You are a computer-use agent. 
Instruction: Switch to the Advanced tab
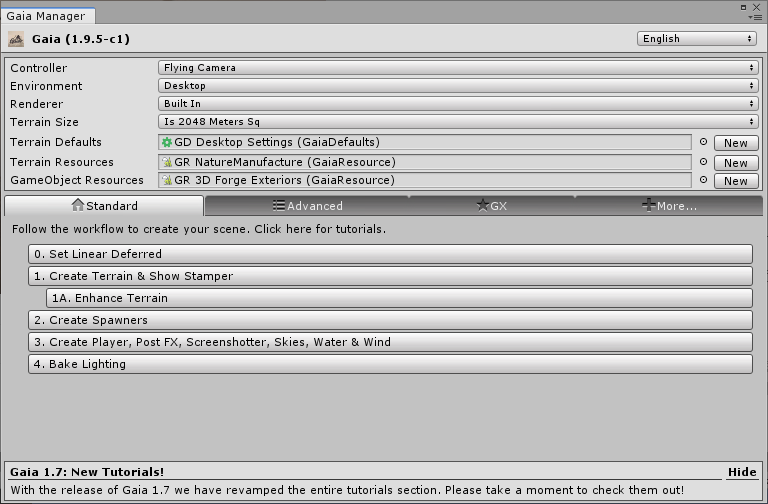point(308,206)
